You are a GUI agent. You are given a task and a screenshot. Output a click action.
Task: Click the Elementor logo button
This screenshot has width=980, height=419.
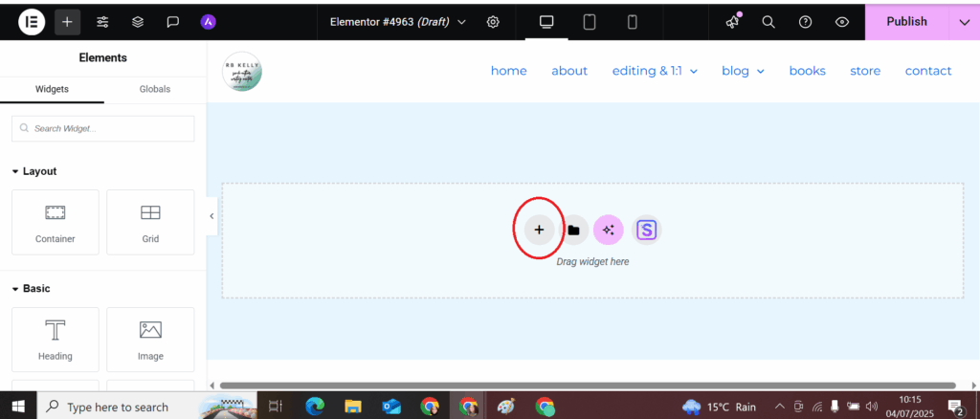[x=32, y=22]
